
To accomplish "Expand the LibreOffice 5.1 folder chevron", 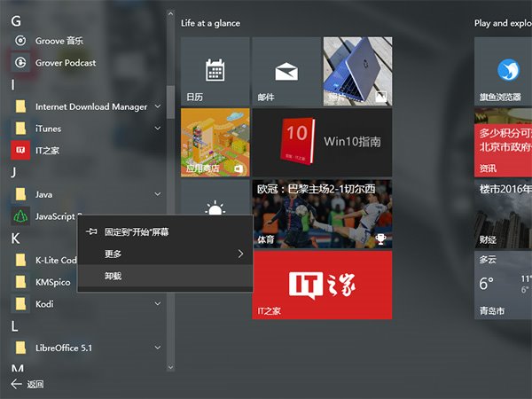I will (158, 348).
